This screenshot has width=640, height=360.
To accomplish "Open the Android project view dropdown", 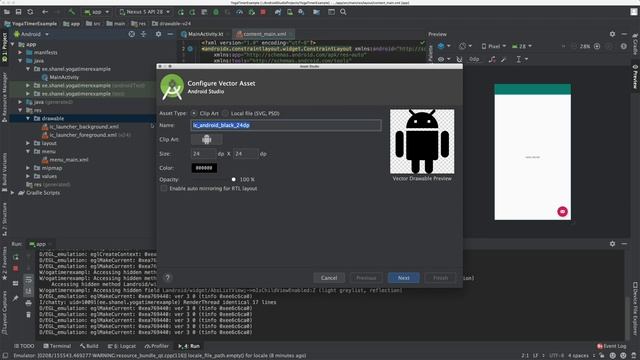I will (x=31, y=34).
